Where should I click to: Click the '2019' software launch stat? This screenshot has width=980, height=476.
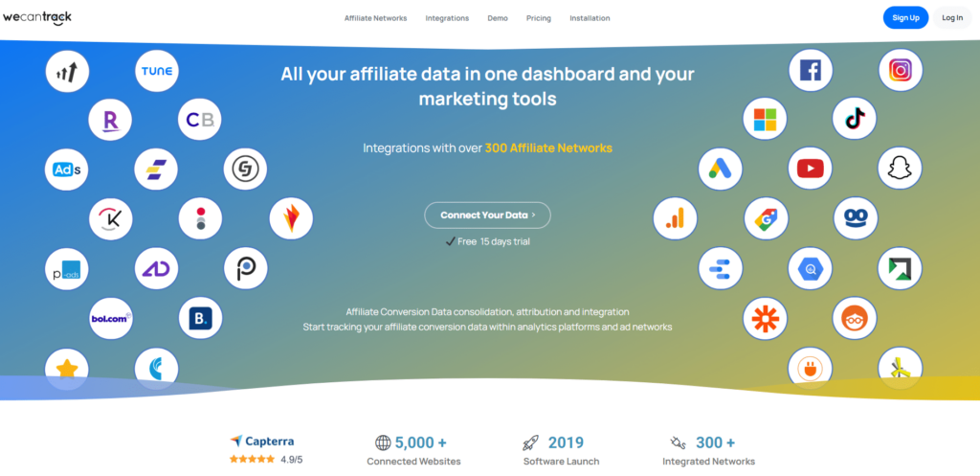coord(566,442)
